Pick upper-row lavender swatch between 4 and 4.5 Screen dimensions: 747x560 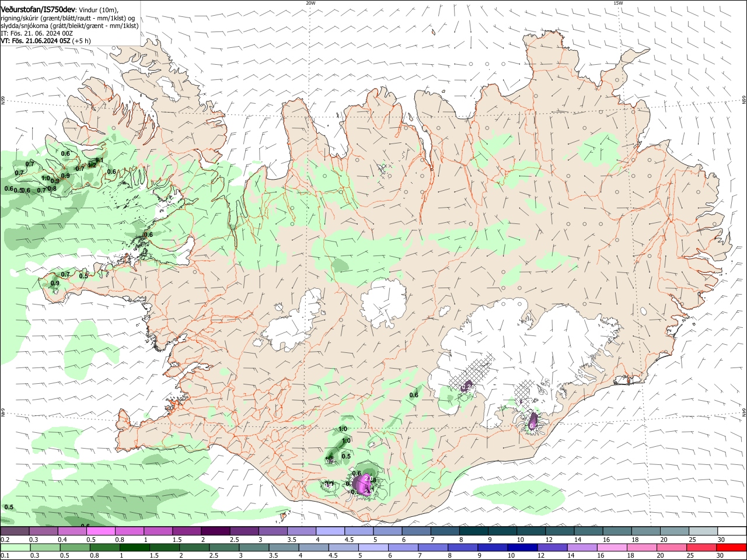click(x=329, y=531)
